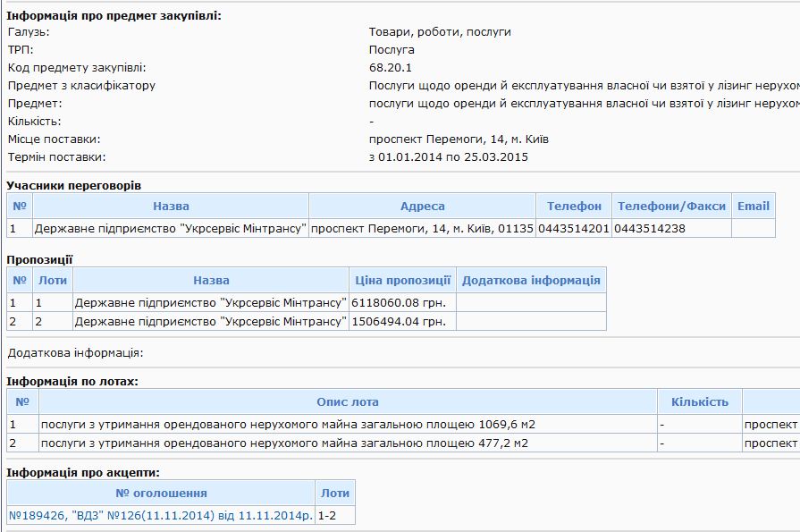
Task: Click the Учасники переговорів section heading
Action: pos(73,185)
